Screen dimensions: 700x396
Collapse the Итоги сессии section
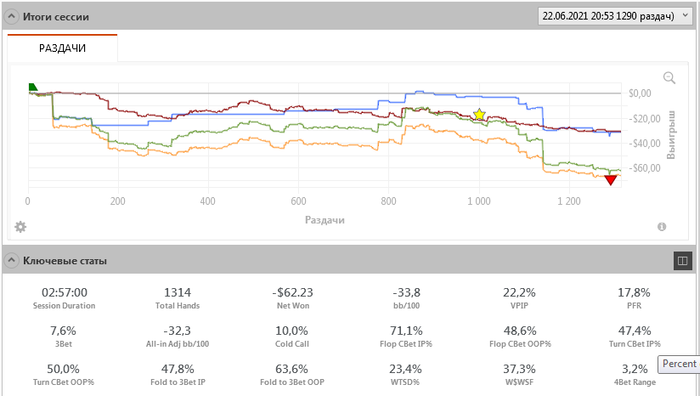pyautogui.click(x=11, y=17)
